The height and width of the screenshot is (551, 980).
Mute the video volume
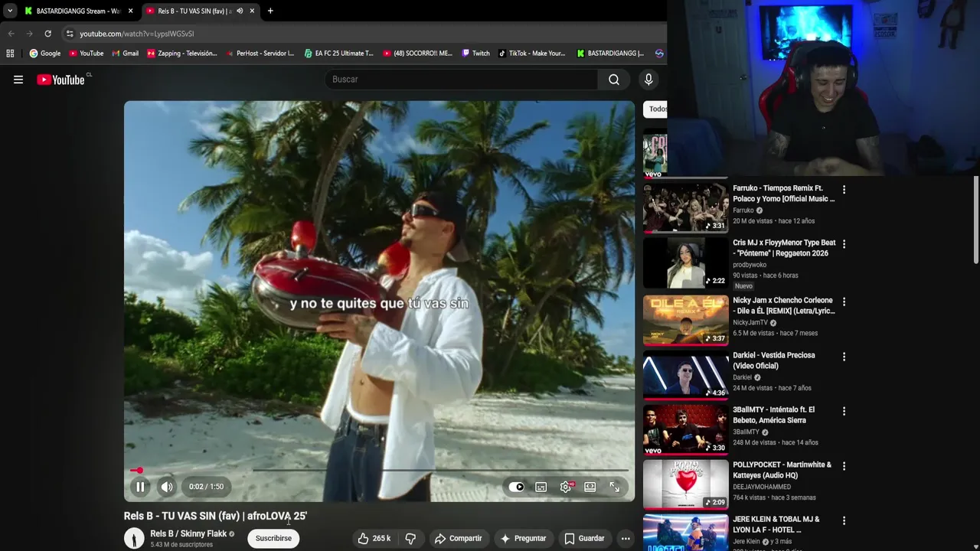(x=167, y=487)
